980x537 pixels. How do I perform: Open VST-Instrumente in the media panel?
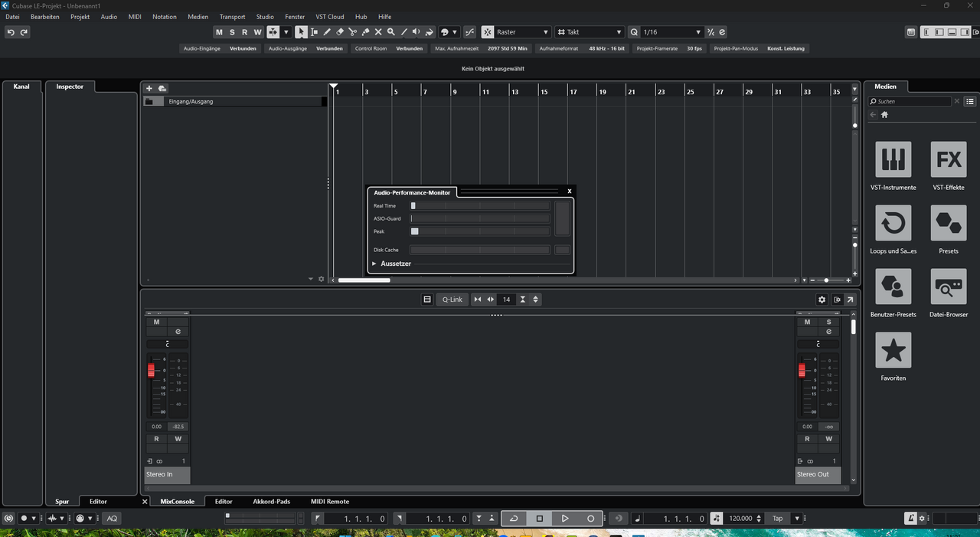(x=893, y=159)
